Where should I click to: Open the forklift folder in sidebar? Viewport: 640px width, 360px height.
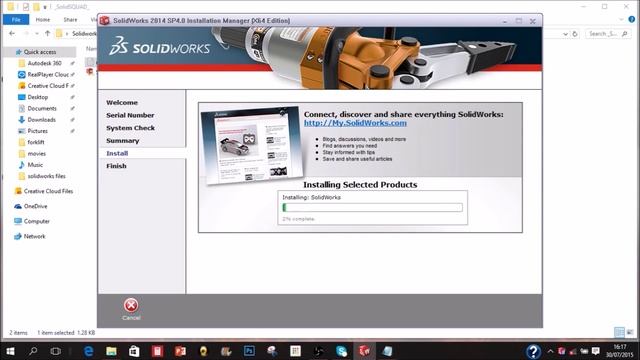(x=36, y=142)
